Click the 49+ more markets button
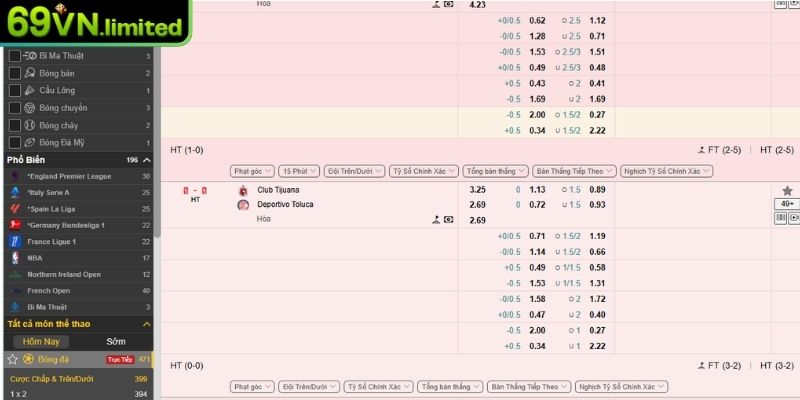This screenshot has height=400, width=800. click(787, 204)
